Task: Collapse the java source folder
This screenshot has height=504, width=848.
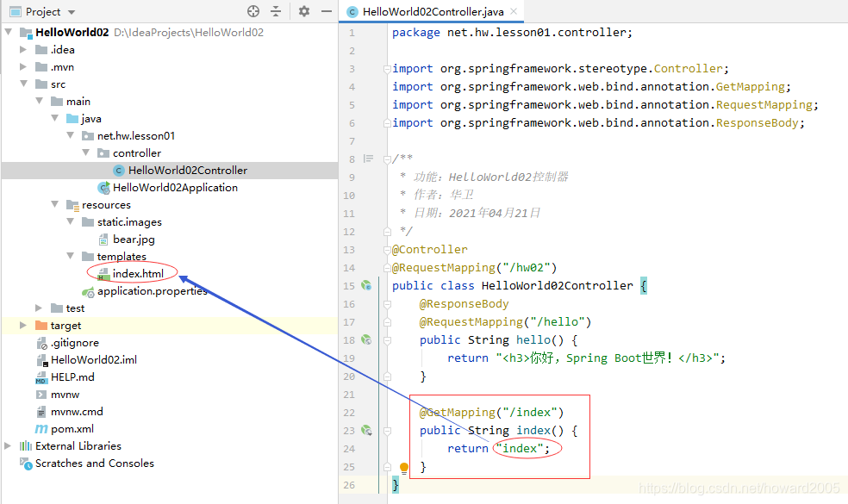Action: 54,118
